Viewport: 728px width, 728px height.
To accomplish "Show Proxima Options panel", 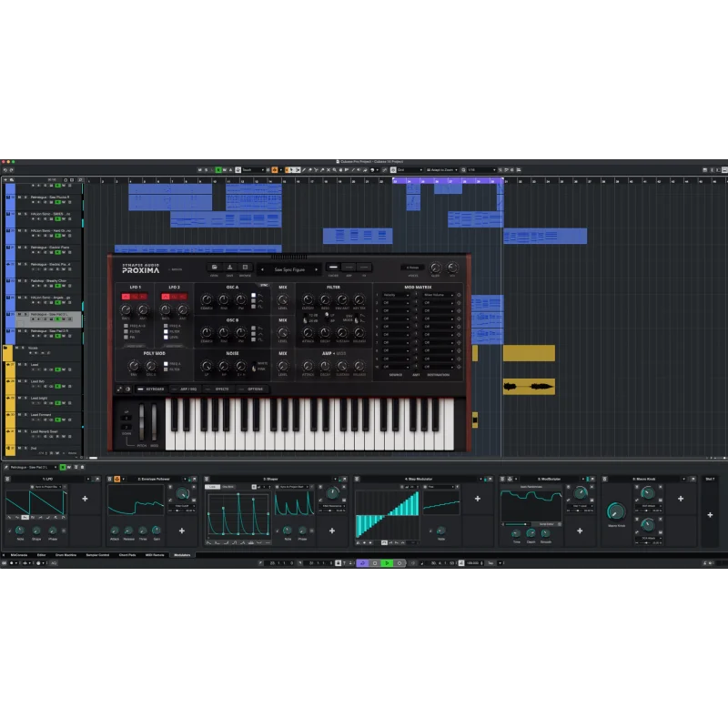I will point(252,389).
